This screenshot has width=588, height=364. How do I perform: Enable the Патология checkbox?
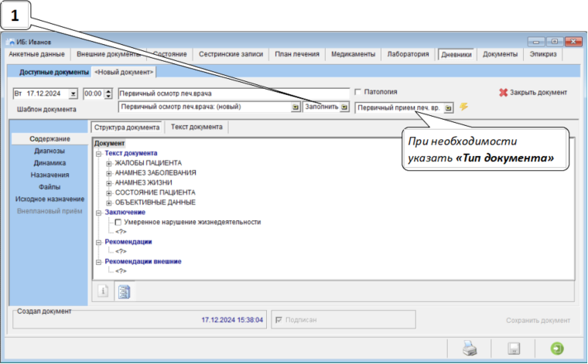pos(357,92)
